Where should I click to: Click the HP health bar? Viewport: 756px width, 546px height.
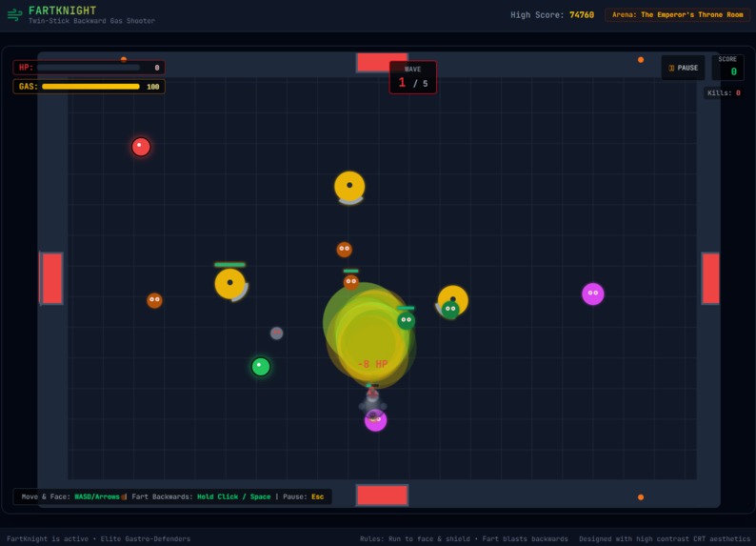pyautogui.click(x=89, y=68)
